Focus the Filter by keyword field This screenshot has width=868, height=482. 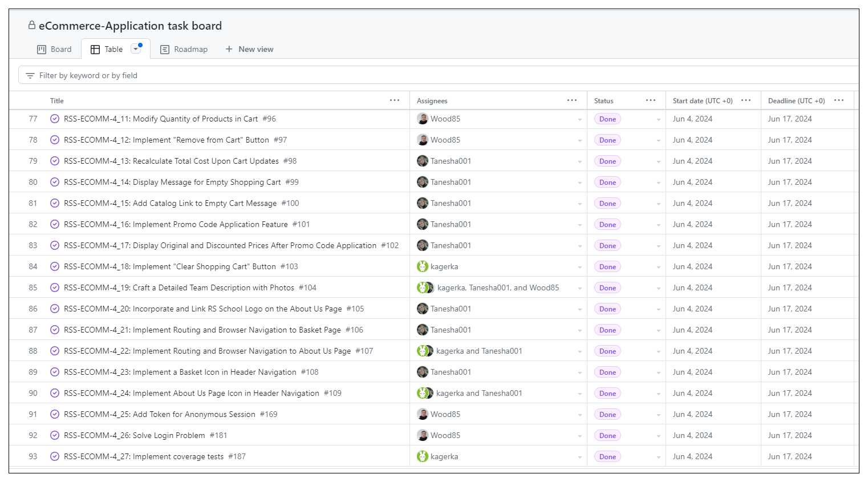(439, 75)
